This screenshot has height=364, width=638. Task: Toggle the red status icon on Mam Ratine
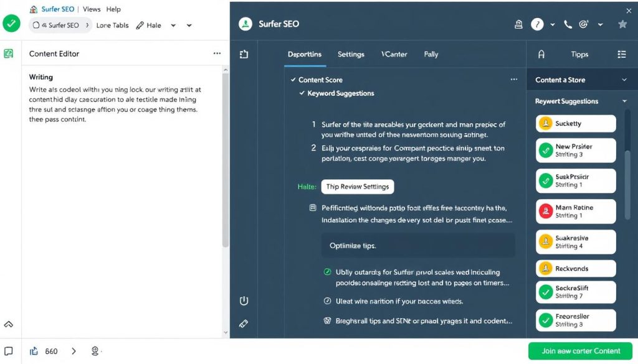coord(545,211)
